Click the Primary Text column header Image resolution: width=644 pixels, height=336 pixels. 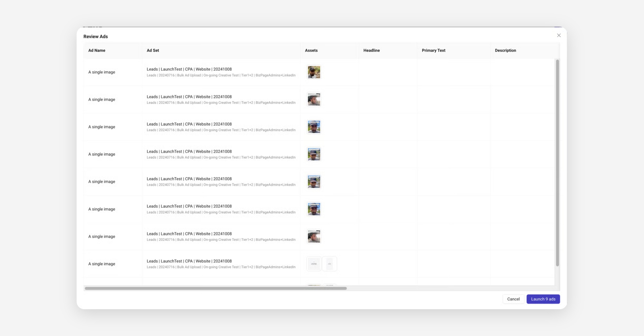pyautogui.click(x=433, y=50)
